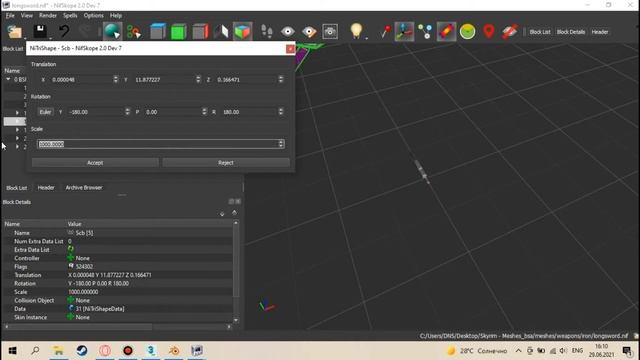This screenshot has height=360, width=640.
Task: Open the View menu
Action: (27, 16)
